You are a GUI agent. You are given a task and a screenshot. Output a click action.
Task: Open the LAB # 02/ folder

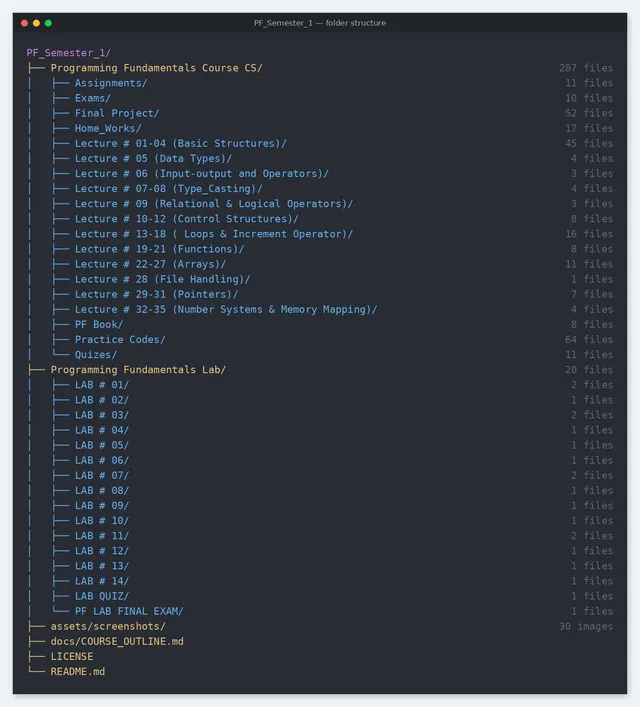pos(102,400)
